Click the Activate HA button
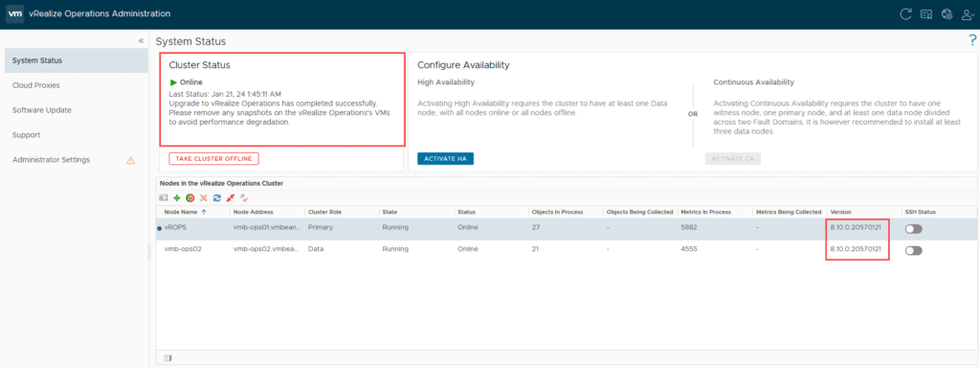This screenshot has height=368, width=980. click(446, 158)
